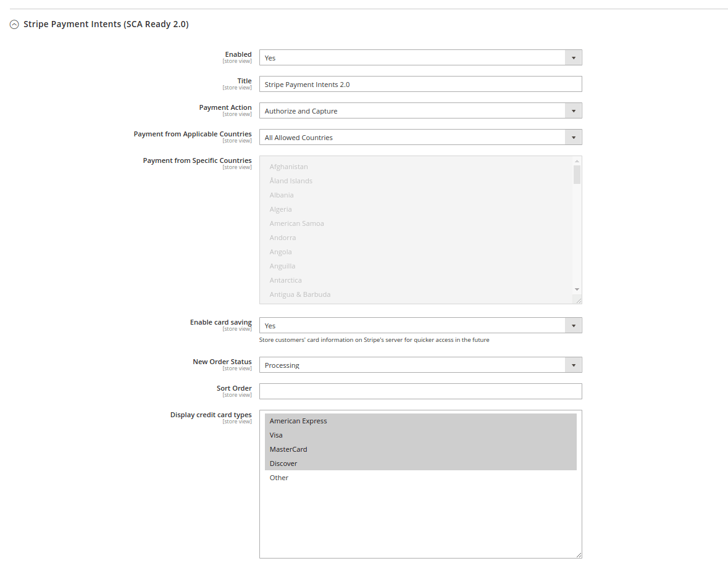728x561 pixels.
Task: Click Antigua & Barbuda in countries list
Action: point(299,294)
